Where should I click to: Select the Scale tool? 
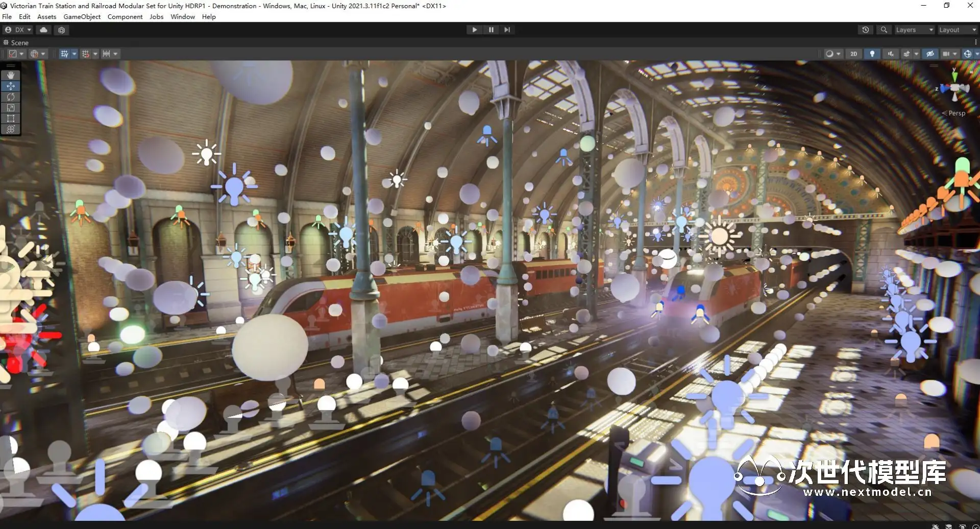click(11, 107)
